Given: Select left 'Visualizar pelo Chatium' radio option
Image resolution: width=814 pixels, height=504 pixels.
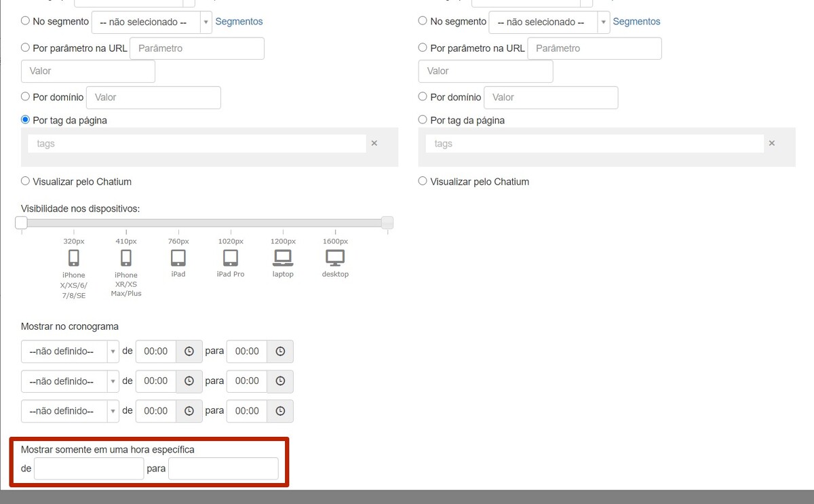Looking at the screenshot, I should [x=26, y=181].
